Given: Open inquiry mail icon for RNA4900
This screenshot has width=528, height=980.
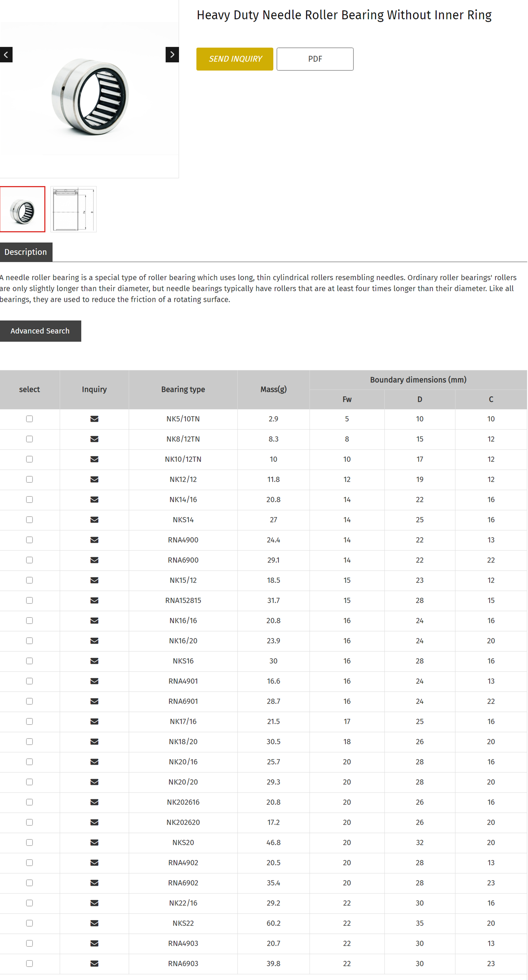Looking at the screenshot, I should click(94, 540).
